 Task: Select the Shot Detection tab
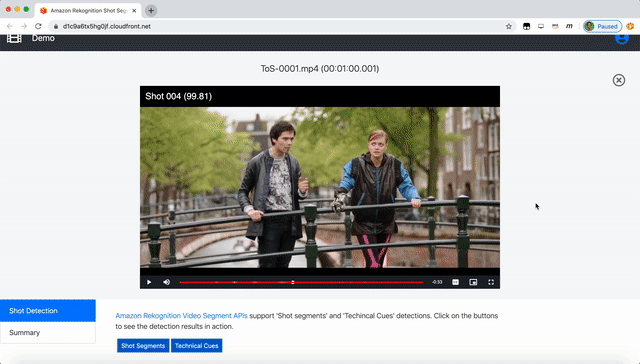(x=48, y=311)
